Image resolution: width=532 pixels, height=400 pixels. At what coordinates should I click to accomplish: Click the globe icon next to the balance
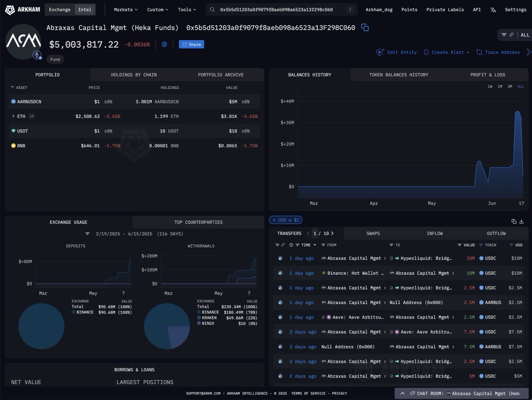coord(164,44)
